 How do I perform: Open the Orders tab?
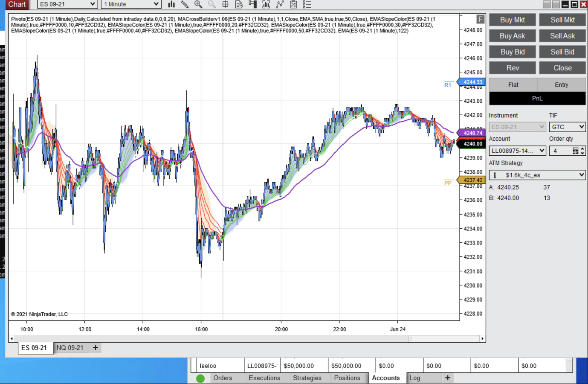(x=223, y=378)
